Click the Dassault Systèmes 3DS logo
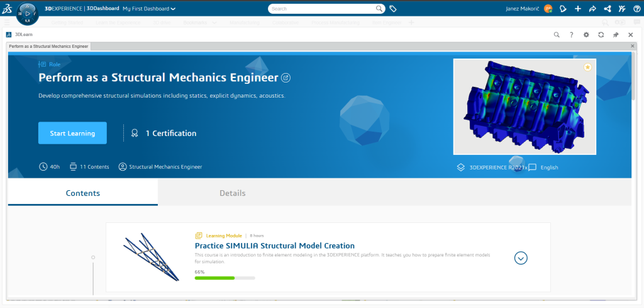 point(8,8)
